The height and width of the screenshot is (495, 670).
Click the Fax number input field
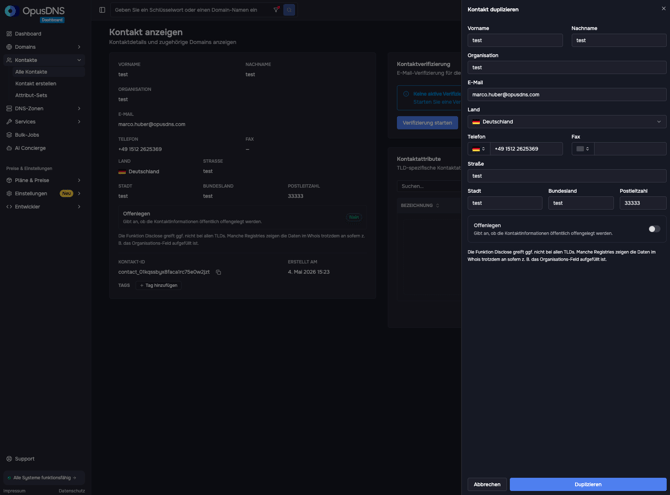point(630,149)
